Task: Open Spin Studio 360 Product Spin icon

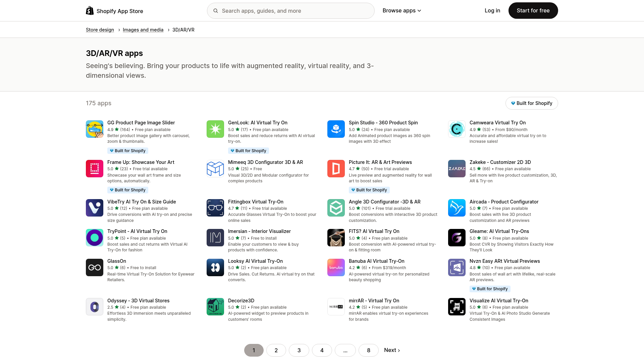Action: pos(336,129)
